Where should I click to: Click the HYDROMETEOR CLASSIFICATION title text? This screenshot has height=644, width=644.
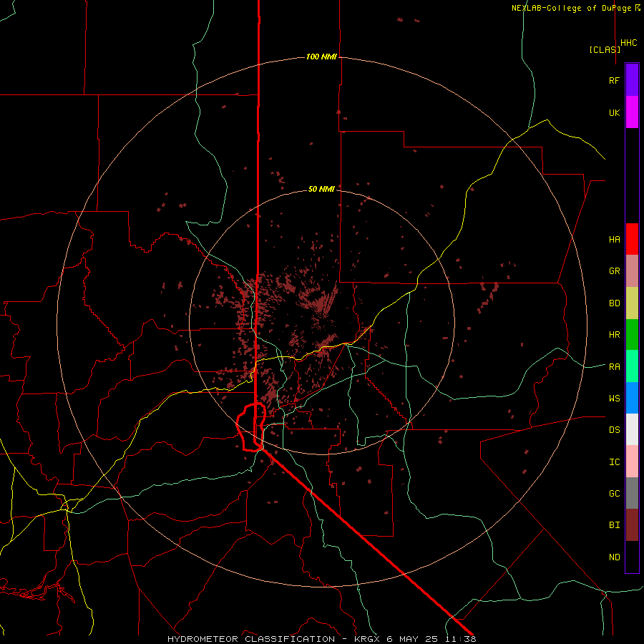[x=251, y=639]
